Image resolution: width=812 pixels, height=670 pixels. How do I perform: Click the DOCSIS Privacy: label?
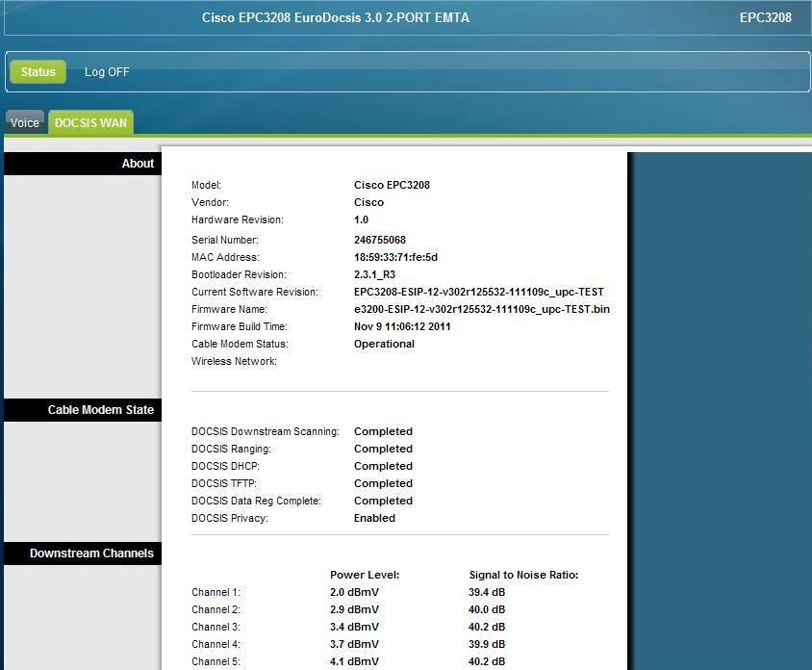229,518
